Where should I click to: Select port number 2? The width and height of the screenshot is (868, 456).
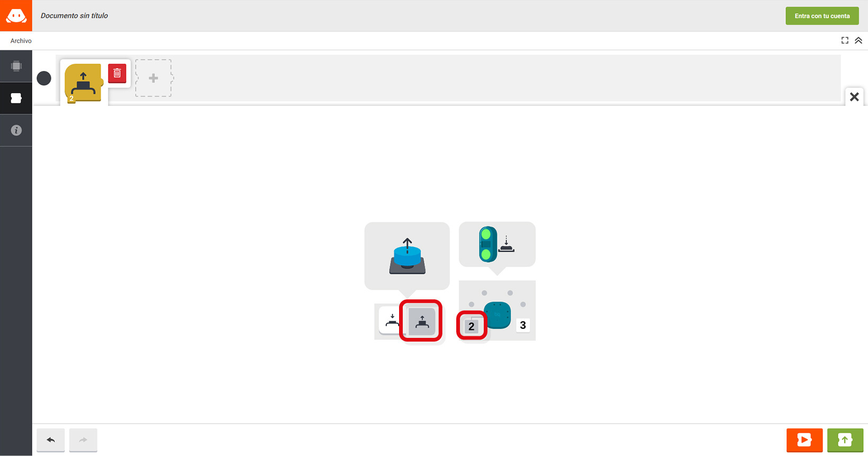[472, 327]
